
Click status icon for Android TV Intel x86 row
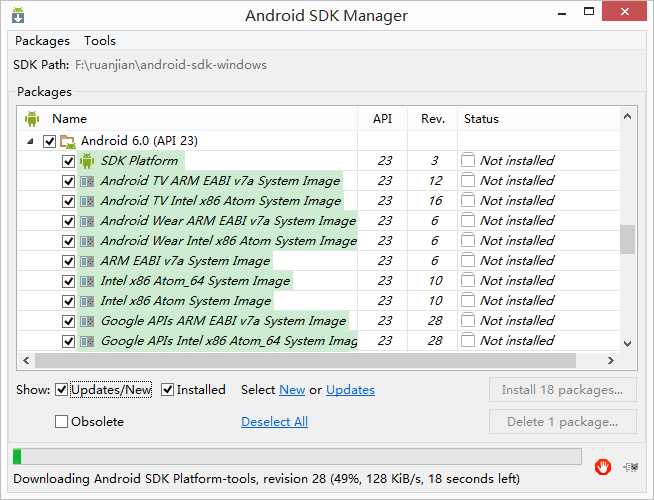tap(468, 200)
